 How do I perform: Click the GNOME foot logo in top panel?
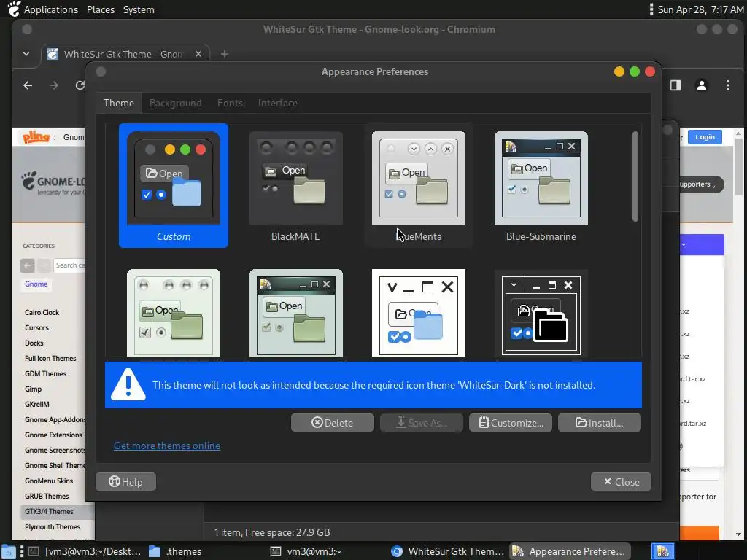tap(15, 9)
